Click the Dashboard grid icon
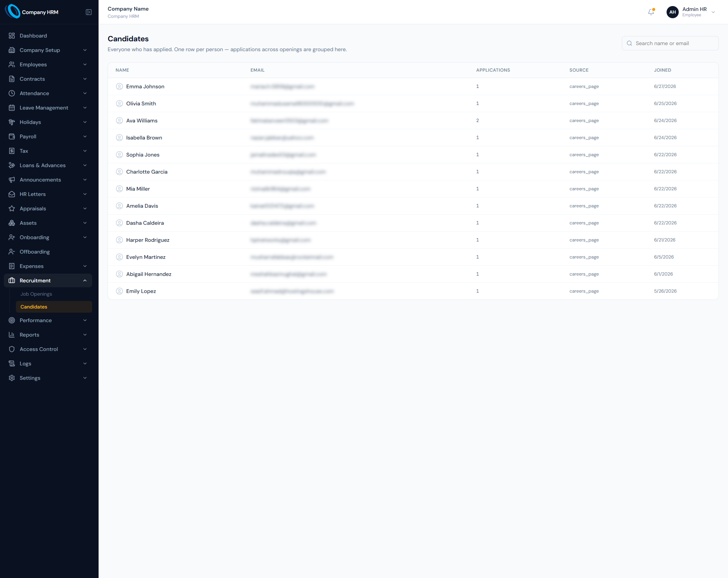The image size is (728, 578). point(12,36)
